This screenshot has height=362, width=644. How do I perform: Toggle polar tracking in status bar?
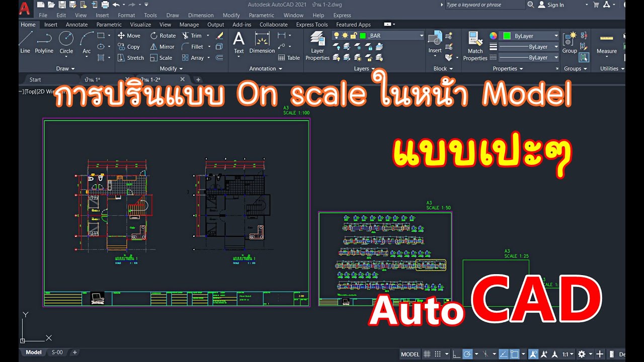467,354
